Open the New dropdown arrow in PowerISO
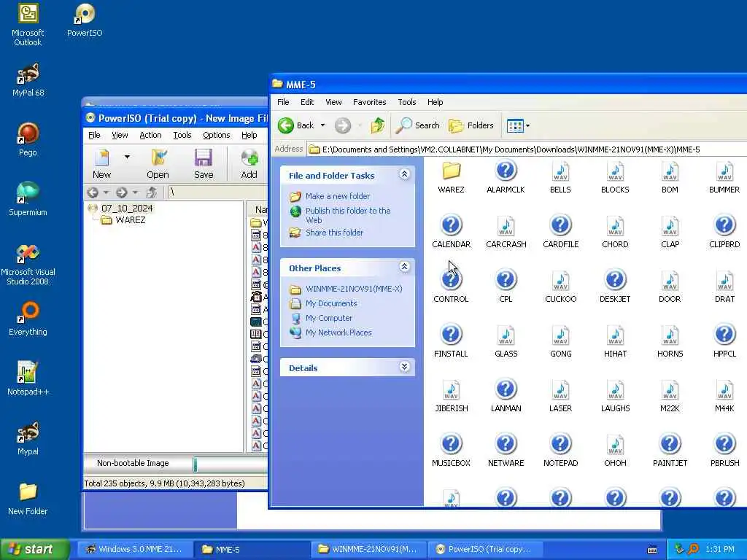The image size is (747, 560). click(x=127, y=157)
